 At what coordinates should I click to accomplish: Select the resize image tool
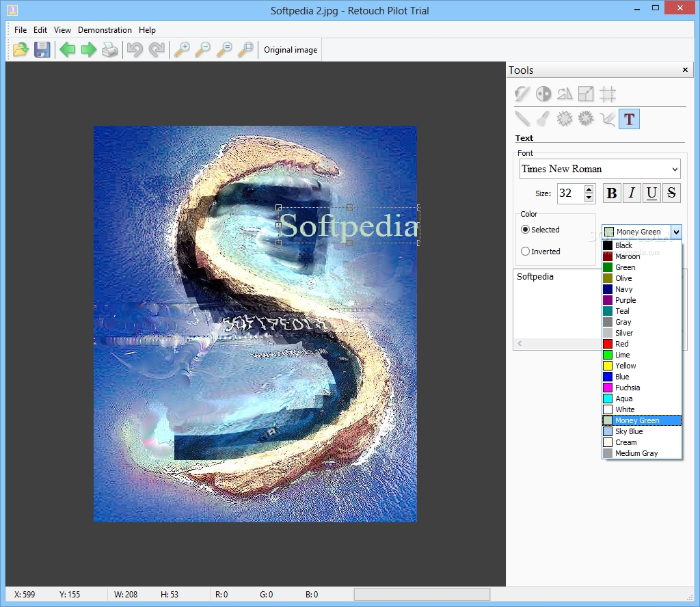(586, 94)
